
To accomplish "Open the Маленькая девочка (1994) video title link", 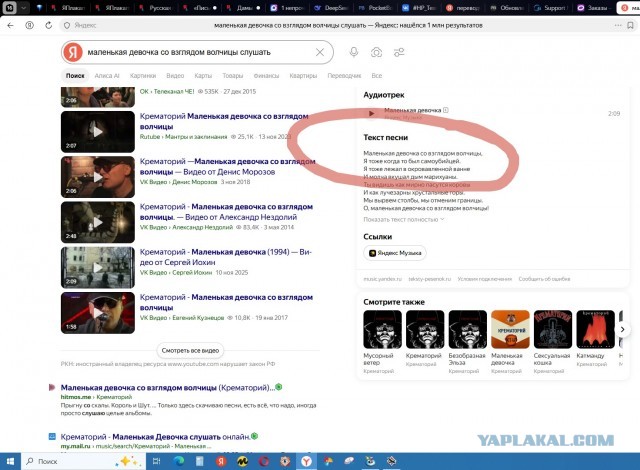I will pos(226,257).
